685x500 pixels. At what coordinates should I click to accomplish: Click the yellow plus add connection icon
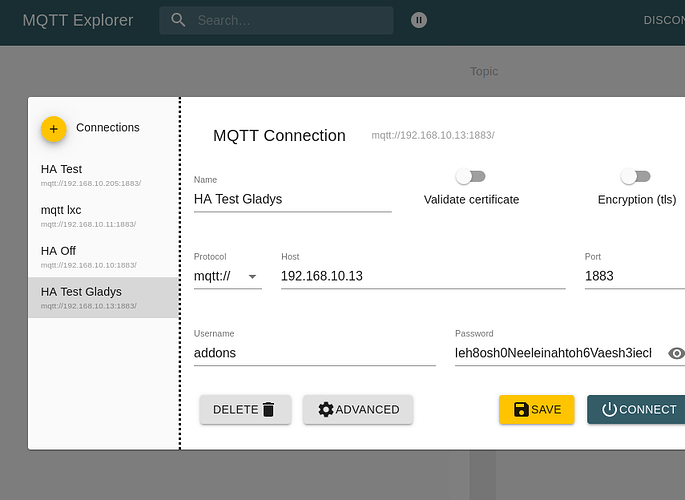53,128
